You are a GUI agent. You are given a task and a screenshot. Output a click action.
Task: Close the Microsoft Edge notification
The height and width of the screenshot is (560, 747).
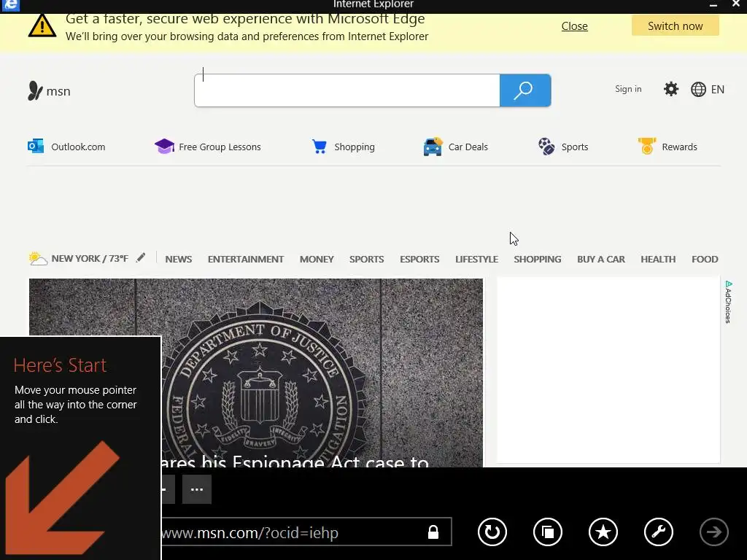575,26
